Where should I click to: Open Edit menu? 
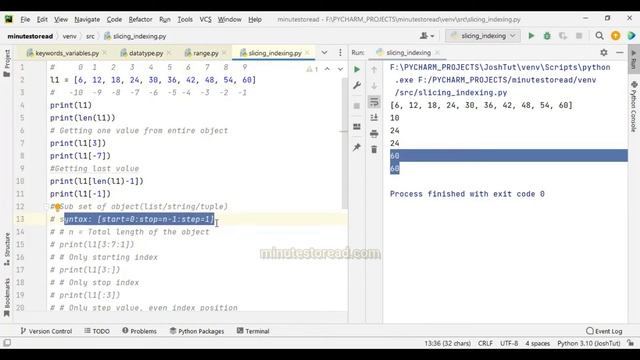[42, 19]
